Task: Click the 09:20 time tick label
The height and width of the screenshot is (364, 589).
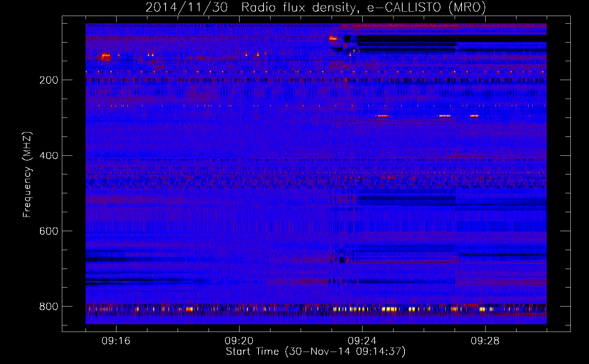Action: click(239, 341)
